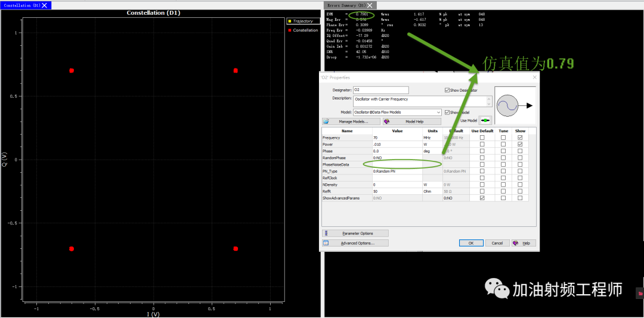
Task: Check Use Default for PN_Type
Action: tap(482, 171)
